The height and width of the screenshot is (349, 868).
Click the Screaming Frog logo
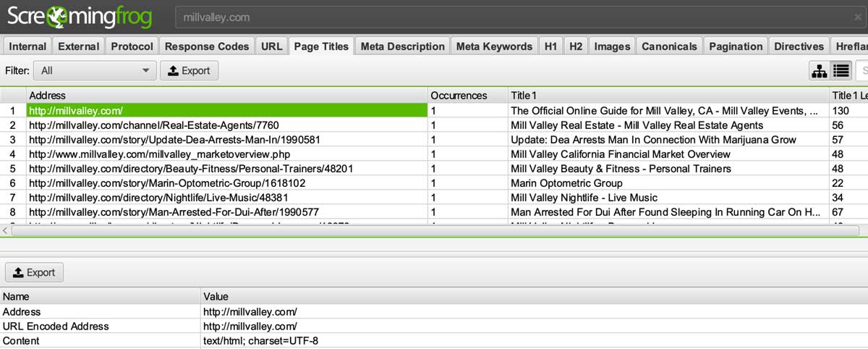(80, 16)
